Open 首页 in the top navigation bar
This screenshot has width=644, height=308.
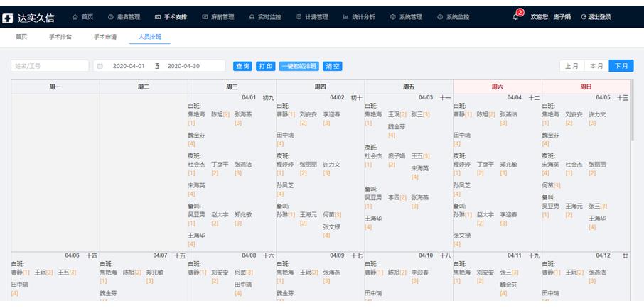pos(82,16)
